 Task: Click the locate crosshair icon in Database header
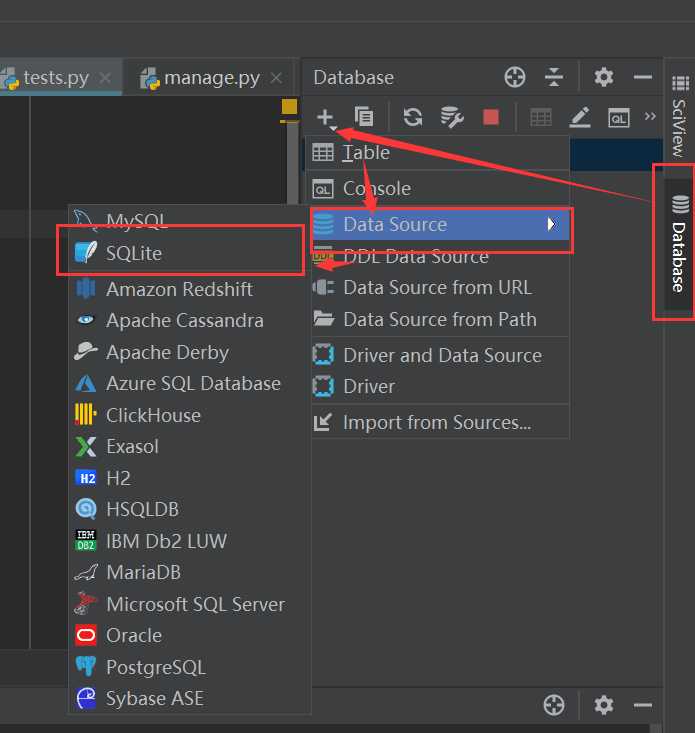pos(515,77)
